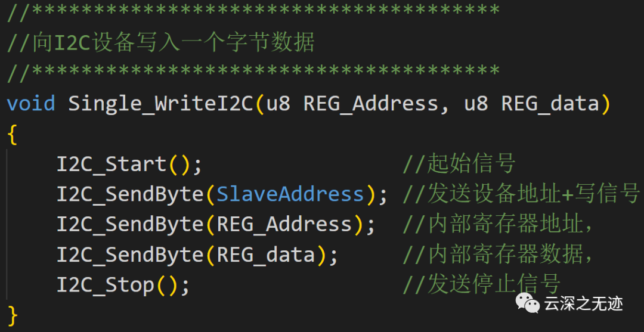Click the I2C_Start function call

click(112, 164)
